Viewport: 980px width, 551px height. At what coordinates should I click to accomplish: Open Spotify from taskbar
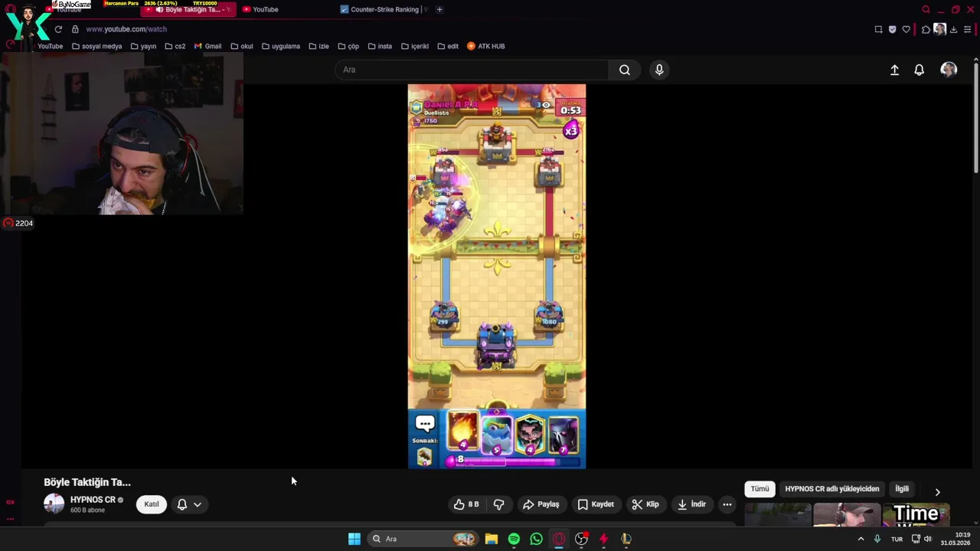point(514,539)
